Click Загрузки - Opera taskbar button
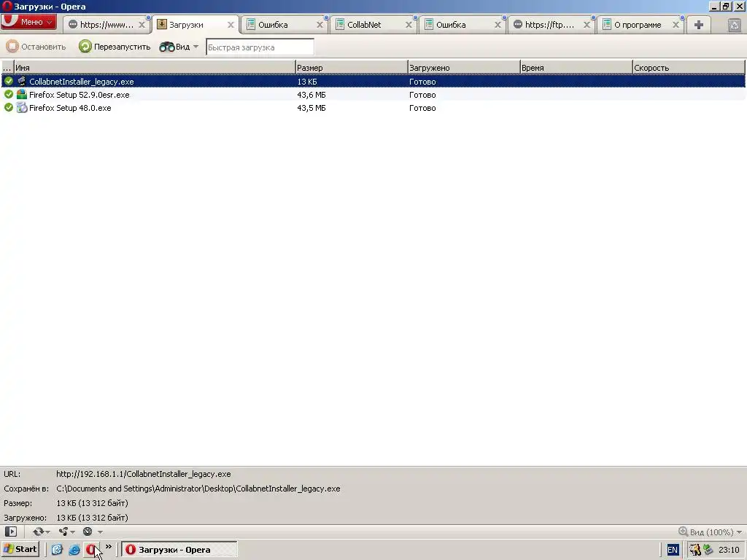The height and width of the screenshot is (560, 747). click(x=179, y=550)
